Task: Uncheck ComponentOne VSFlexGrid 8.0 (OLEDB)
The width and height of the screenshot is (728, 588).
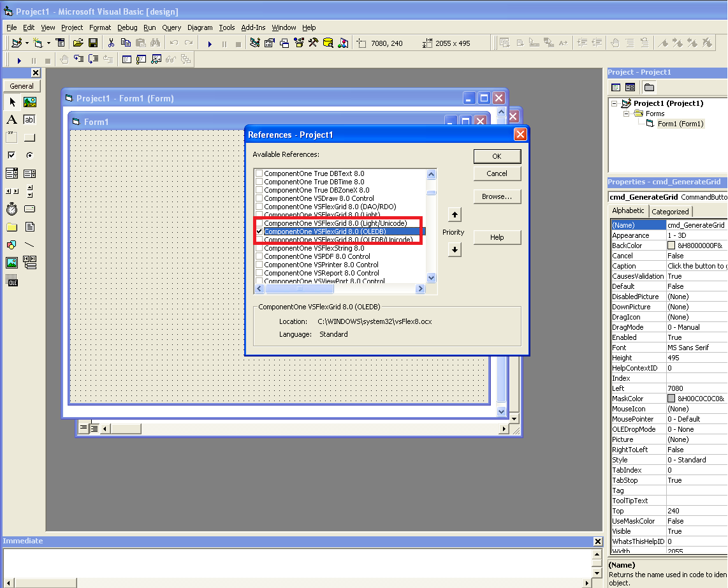Action: click(x=259, y=232)
